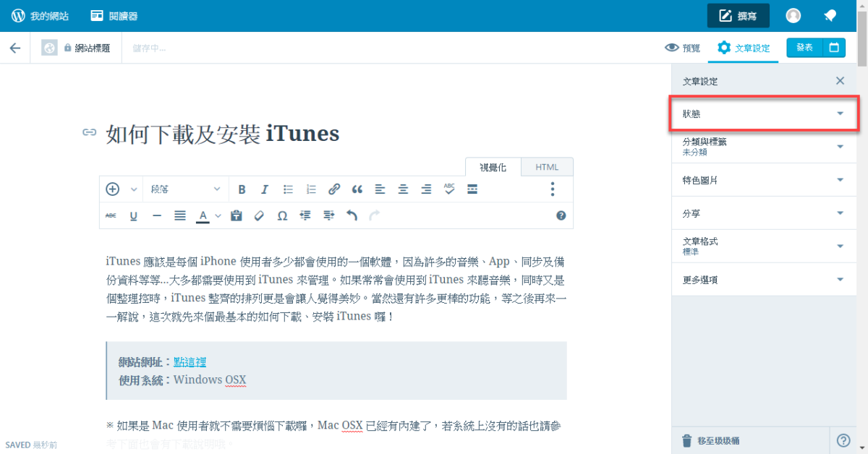The width and height of the screenshot is (868, 454).
Task: Click the WordPress logo icon
Action: click(18, 16)
